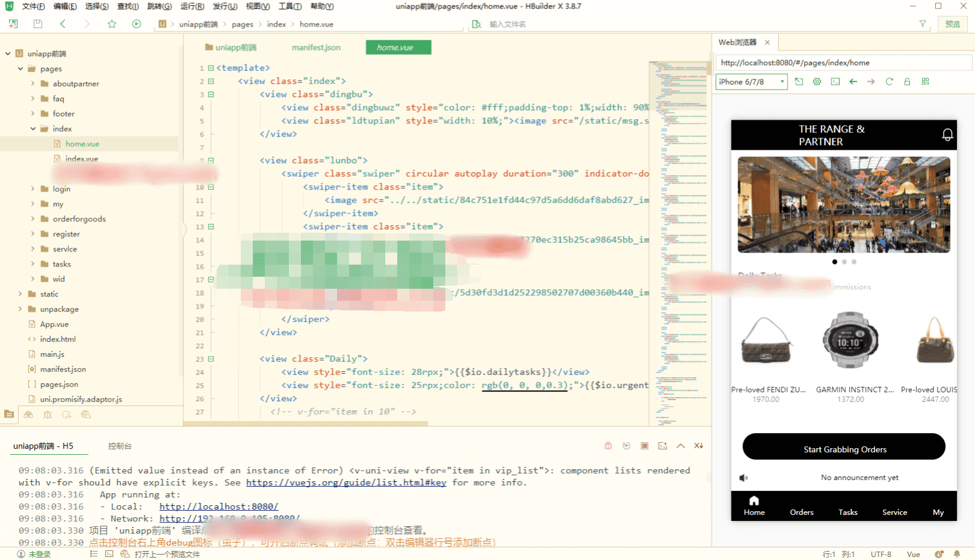Open the 编辑(E) menu
975x560 pixels.
65,6
